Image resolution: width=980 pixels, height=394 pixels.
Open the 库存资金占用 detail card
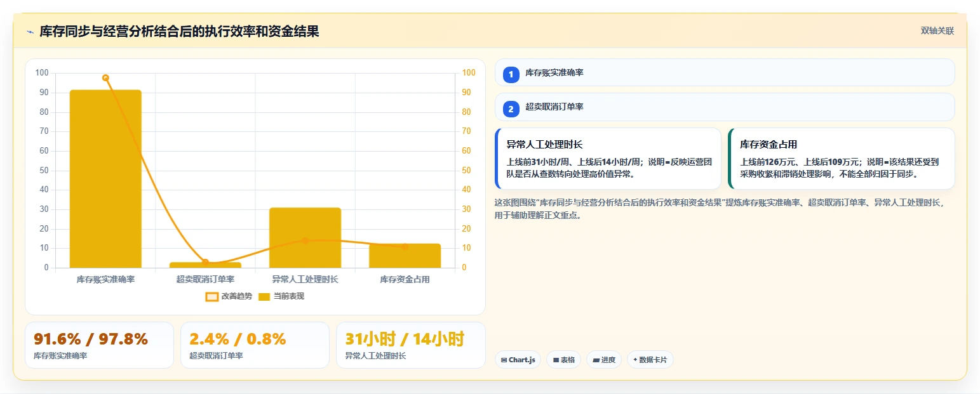click(x=842, y=159)
